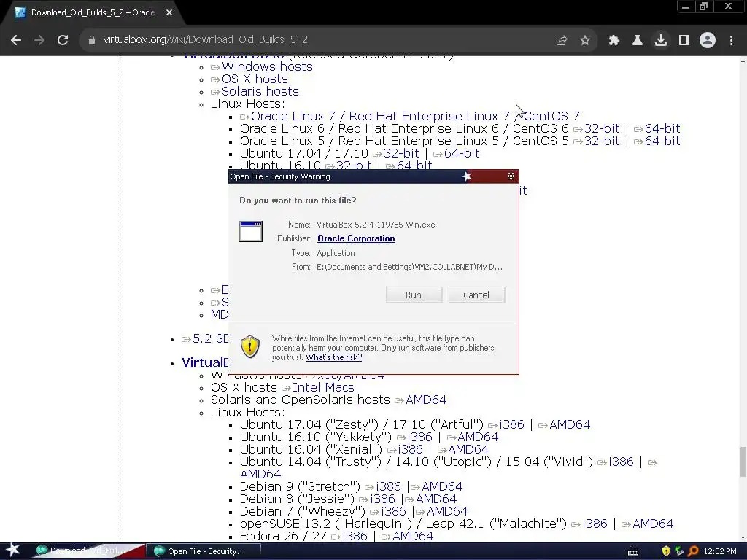Screen dimensions: 747x560
Task: Click the yellow shield warning icon
Action: pos(250,346)
